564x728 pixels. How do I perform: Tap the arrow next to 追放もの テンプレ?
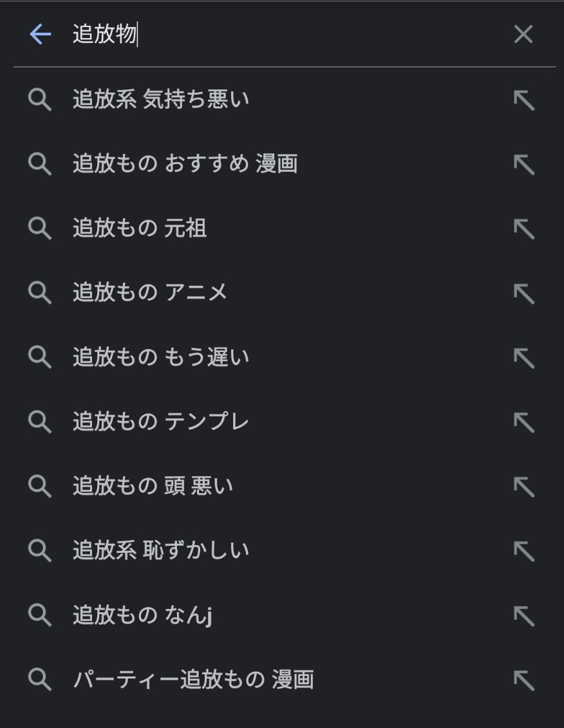coord(523,422)
